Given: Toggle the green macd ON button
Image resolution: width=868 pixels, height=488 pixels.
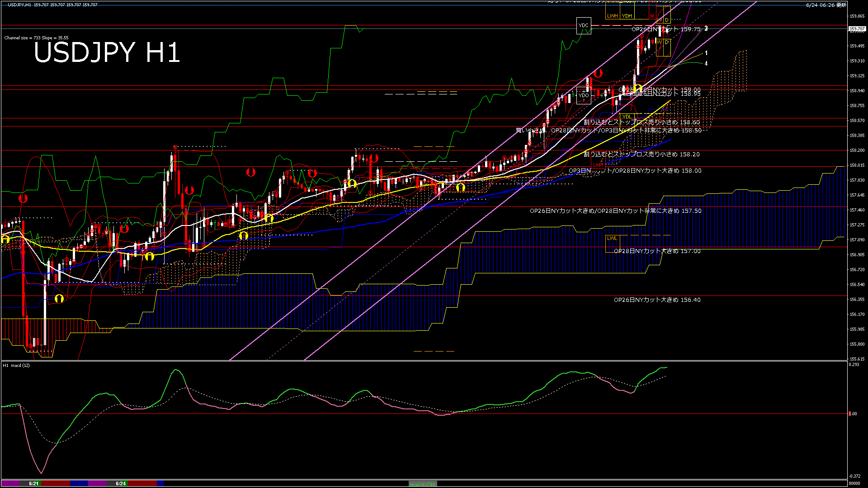Looking at the screenshot, I should 423,484.
